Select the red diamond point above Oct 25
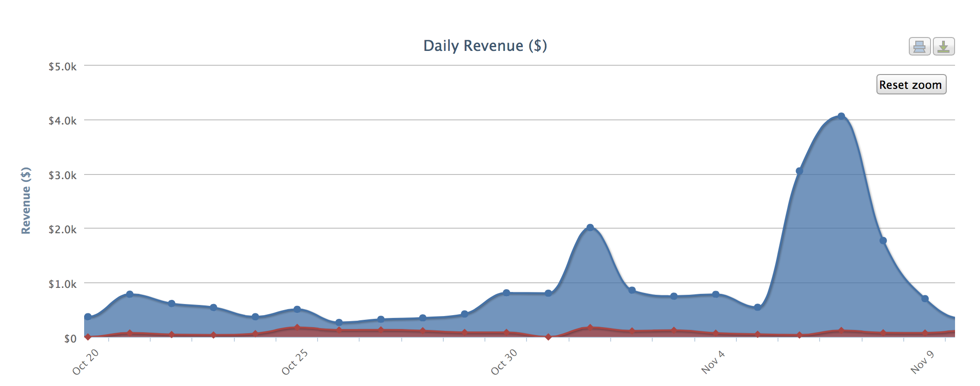This screenshot has width=980, height=386. 297,328
